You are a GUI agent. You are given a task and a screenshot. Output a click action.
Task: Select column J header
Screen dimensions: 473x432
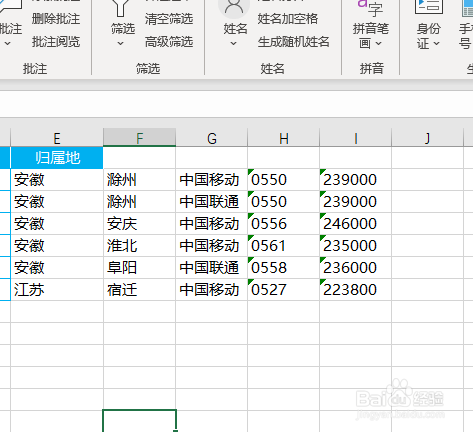(x=428, y=138)
